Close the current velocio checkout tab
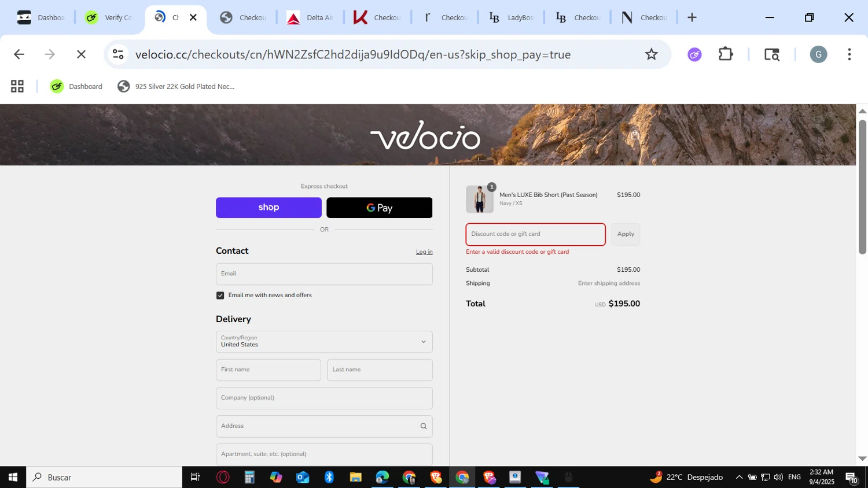Viewport: 868px width, 488px height. 193,17
